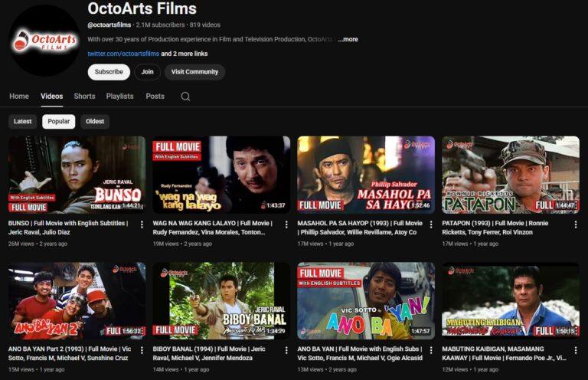
Task: Switch to the Playlists tab
Action: (x=119, y=97)
